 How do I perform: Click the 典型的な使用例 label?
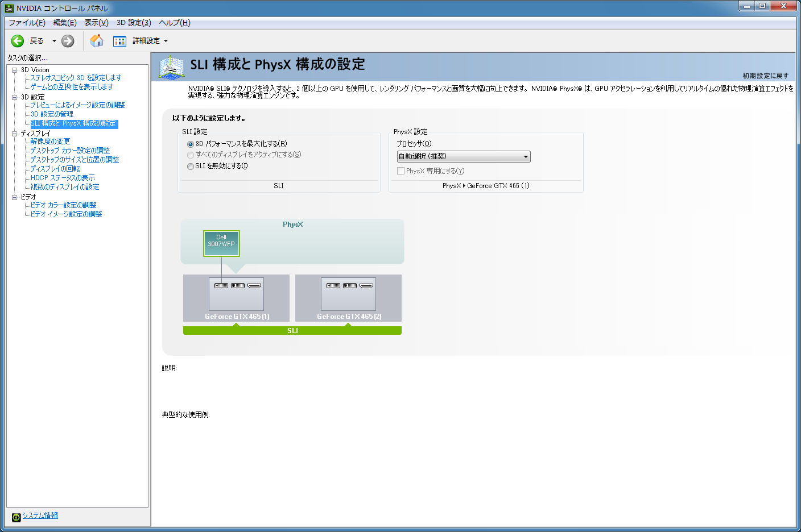pos(186,415)
